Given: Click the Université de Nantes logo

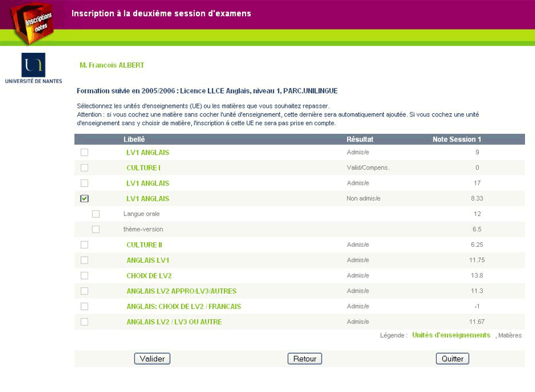Looking at the screenshot, I should (x=33, y=68).
